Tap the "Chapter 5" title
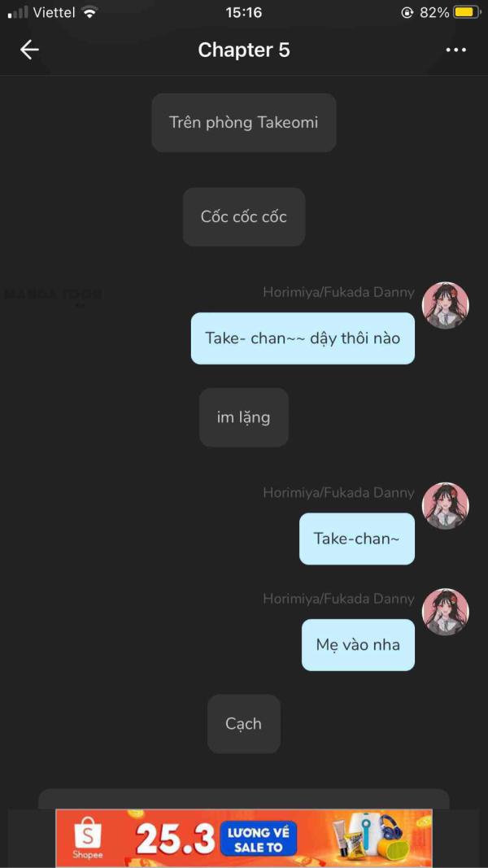The height and width of the screenshot is (868, 488). 243,50
